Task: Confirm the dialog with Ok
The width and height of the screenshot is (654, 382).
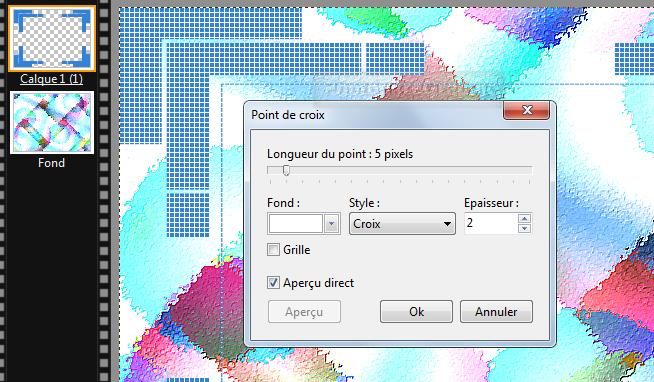Action: pyautogui.click(x=416, y=312)
